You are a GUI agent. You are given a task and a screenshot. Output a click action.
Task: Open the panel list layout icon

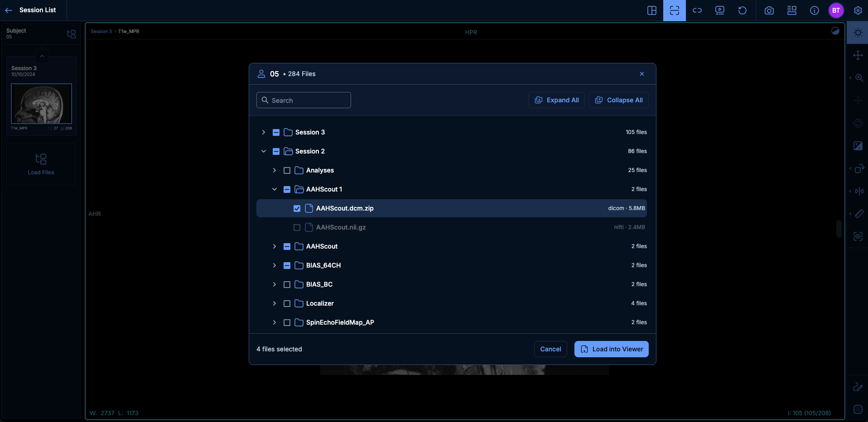point(792,10)
